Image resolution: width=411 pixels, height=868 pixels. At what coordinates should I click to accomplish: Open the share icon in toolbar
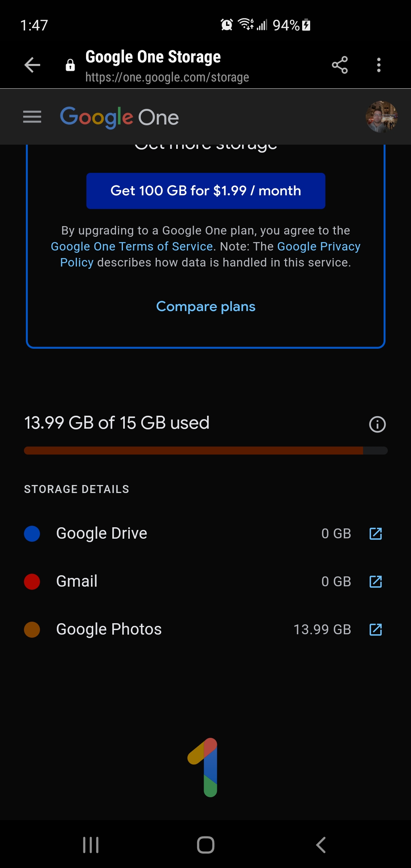pos(340,65)
